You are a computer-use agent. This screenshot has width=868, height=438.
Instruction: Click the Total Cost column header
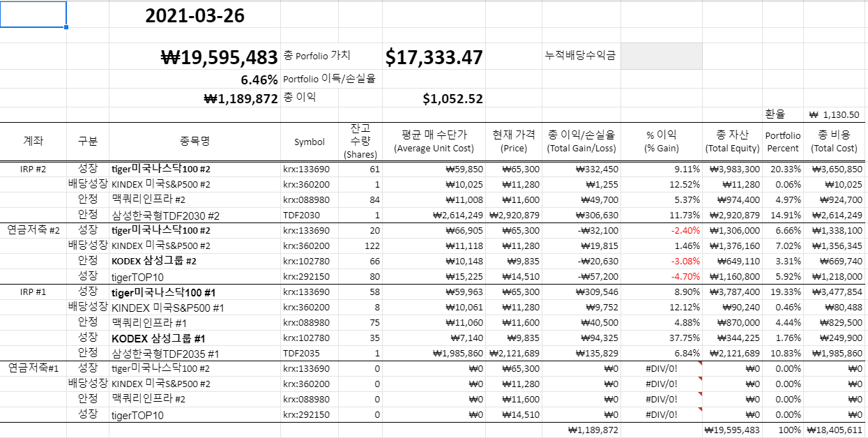tap(835, 142)
